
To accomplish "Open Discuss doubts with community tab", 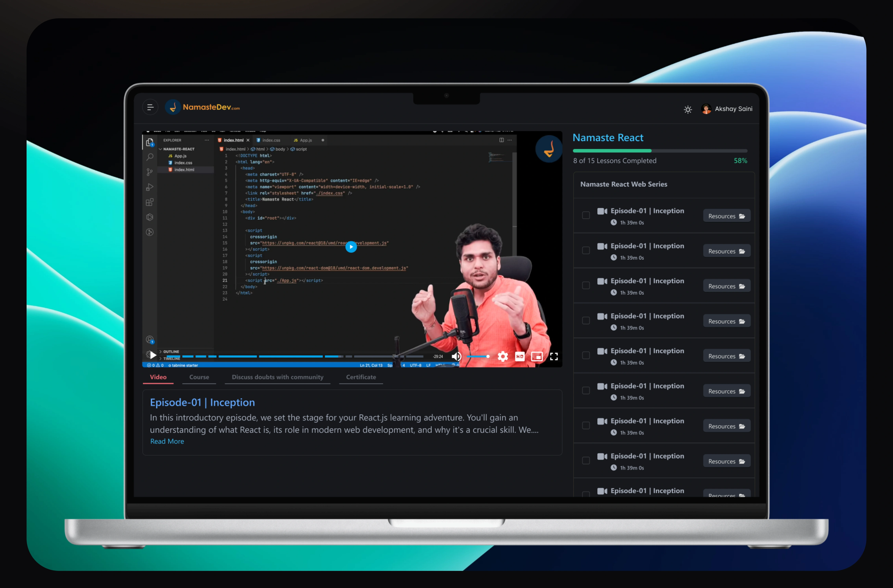I will (277, 377).
